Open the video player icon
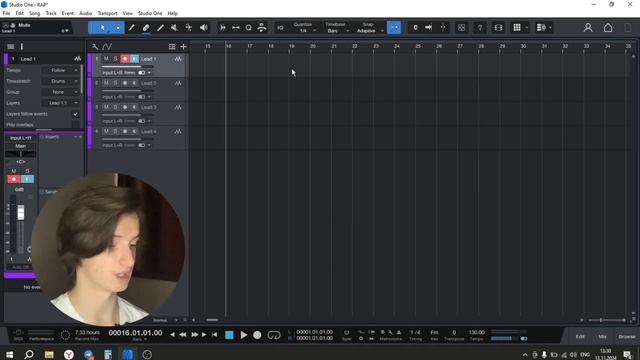The height and width of the screenshot is (360, 640). [x=498, y=28]
